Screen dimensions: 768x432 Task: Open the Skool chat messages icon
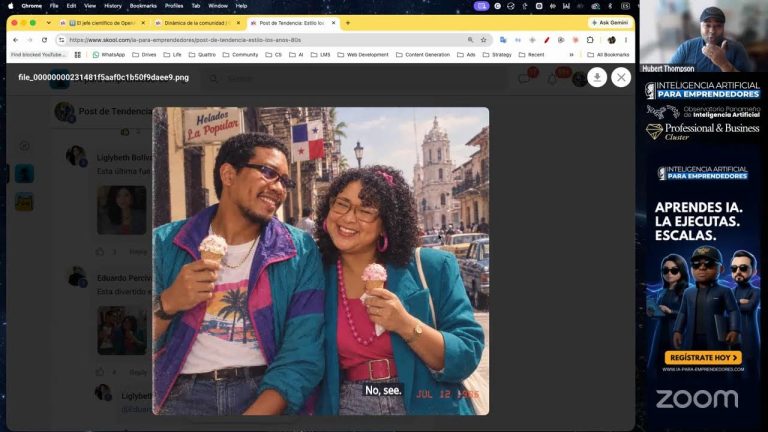pos(525,78)
